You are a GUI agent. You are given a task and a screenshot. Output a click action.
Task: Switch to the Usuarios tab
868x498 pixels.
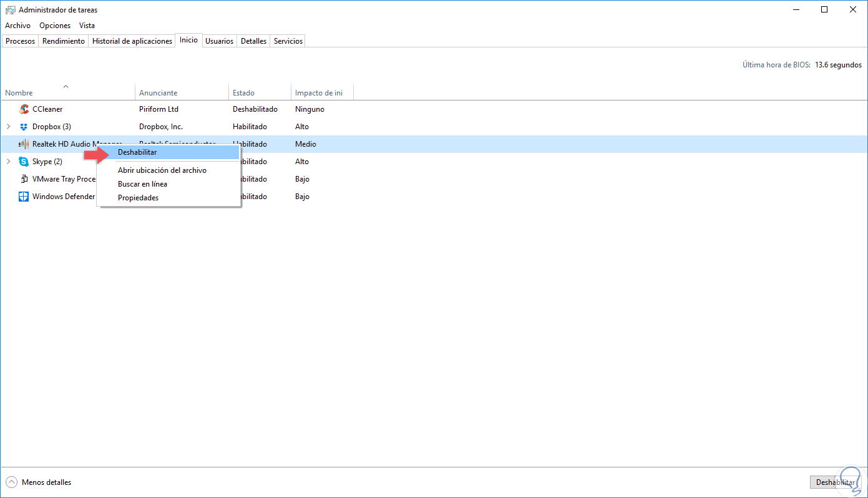point(220,41)
